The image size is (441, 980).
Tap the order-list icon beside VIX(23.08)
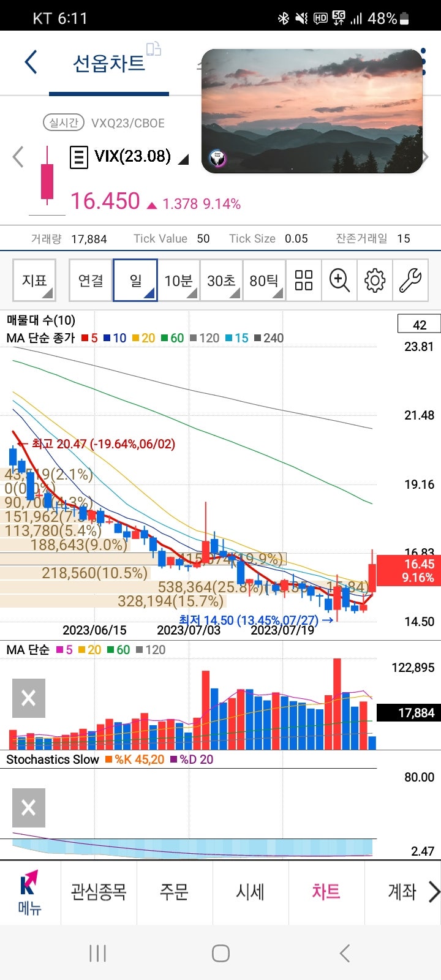[78, 157]
